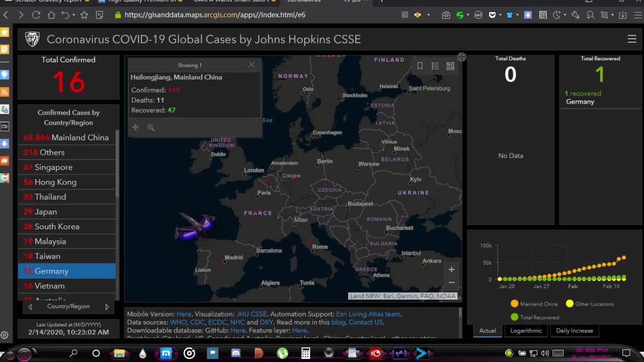Select the highlighted Germany row
The width and height of the screenshot is (644, 362).
[x=67, y=271]
